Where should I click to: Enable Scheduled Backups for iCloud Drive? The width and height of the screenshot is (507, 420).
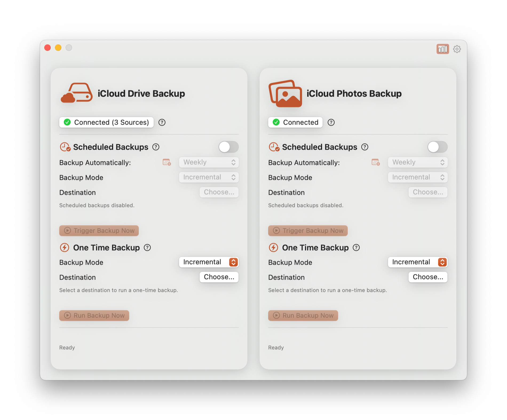tap(229, 147)
